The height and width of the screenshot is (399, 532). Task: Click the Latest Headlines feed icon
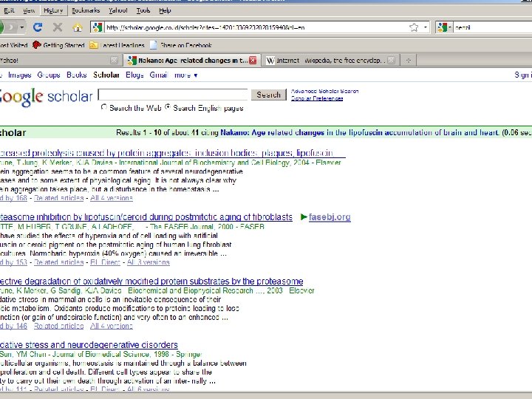[x=93, y=45]
